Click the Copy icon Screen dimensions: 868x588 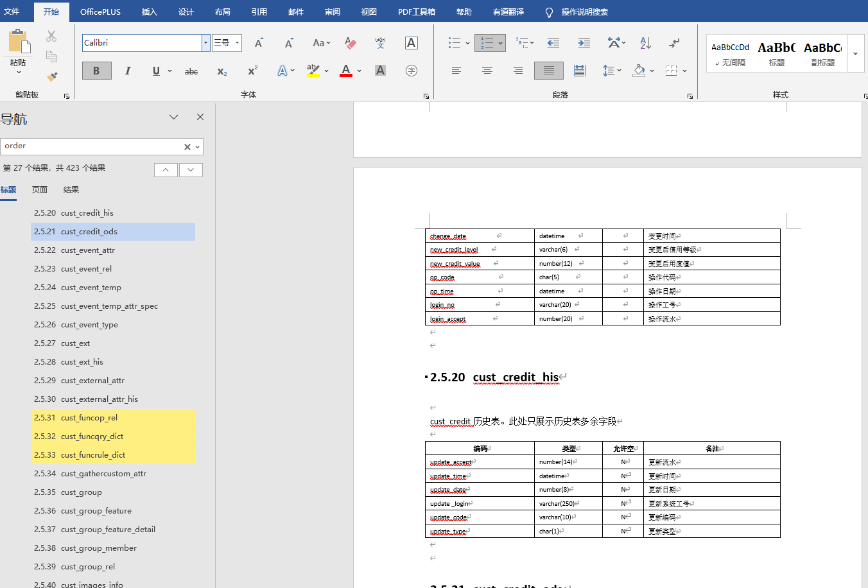pyautogui.click(x=51, y=56)
